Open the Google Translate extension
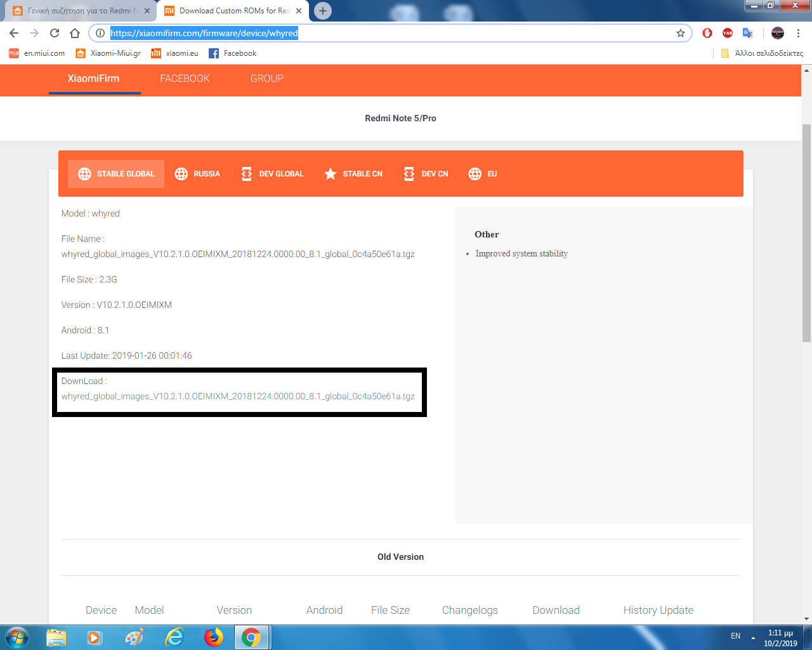 748,33
